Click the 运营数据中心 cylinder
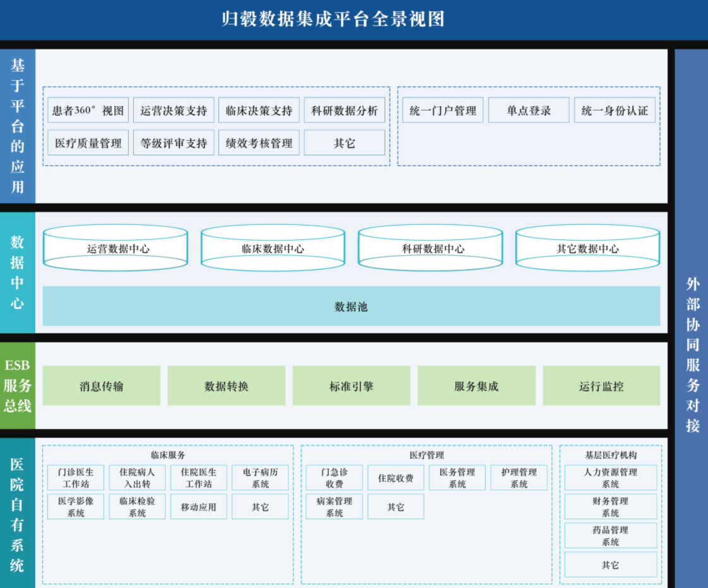The height and width of the screenshot is (588, 708). 116,248
